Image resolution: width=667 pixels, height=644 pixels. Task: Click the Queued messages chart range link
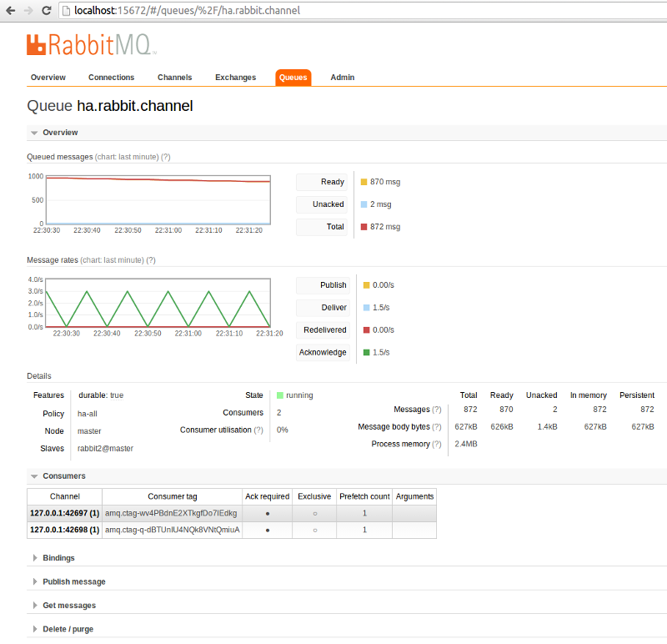[x=127, y=157]
